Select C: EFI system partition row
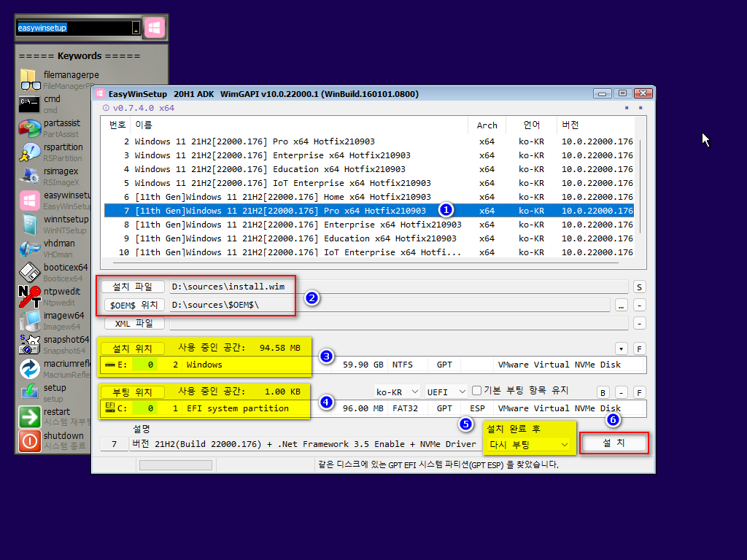This screenshot has width=747, height=560. click(373, 408)
